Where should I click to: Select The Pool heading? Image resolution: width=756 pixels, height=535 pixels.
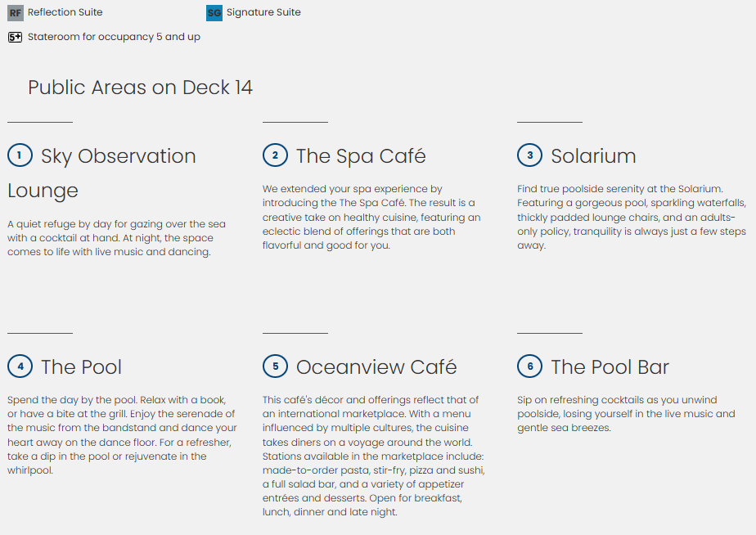(81, 367)
